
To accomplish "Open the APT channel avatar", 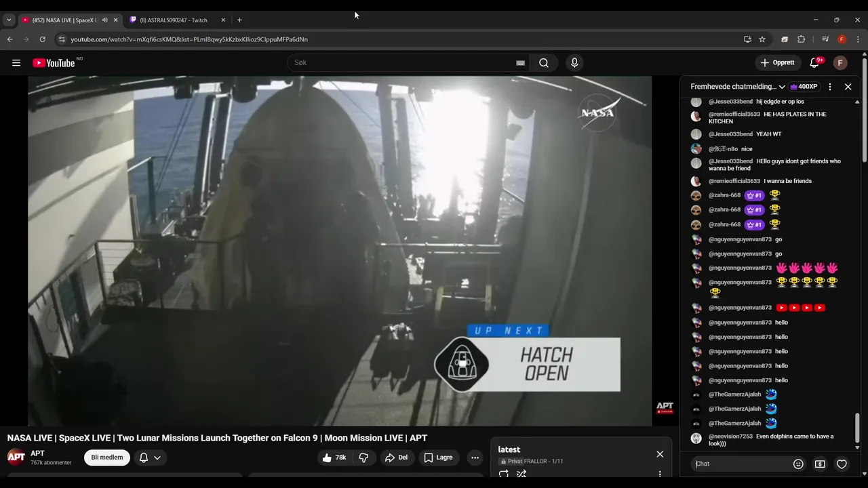I will coord(16,457).
